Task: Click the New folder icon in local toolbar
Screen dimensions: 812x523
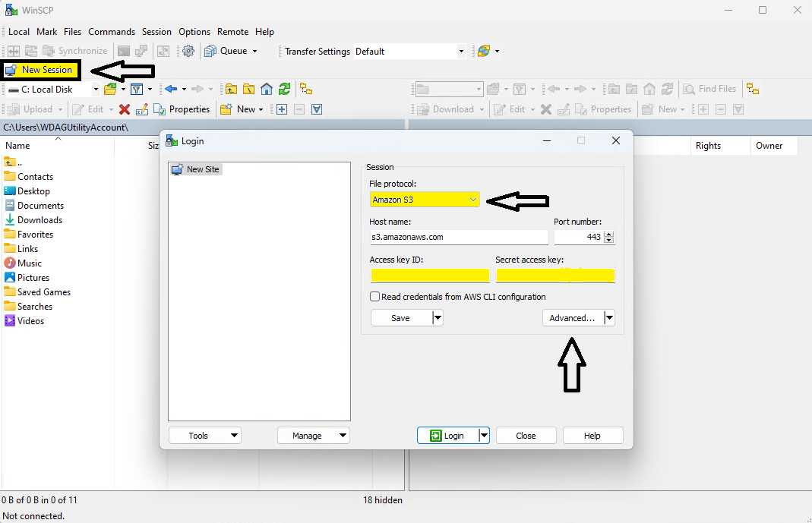Action: [x=226, y=109]
